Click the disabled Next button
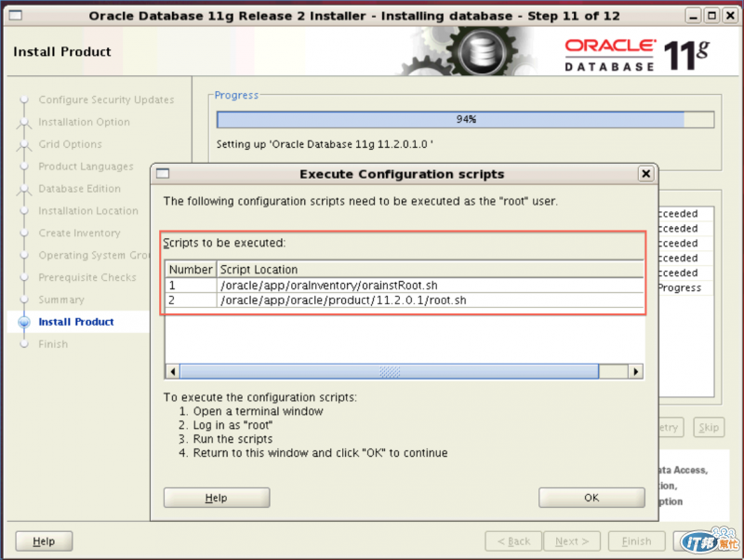Image resolution: width=744 pixels, height=560 pixels. (x=572, y=541)
